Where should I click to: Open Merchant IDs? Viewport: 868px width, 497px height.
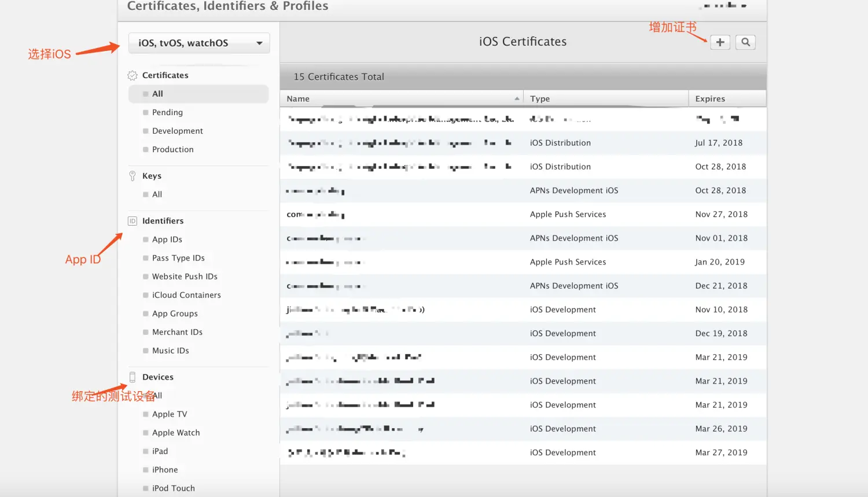177,332
